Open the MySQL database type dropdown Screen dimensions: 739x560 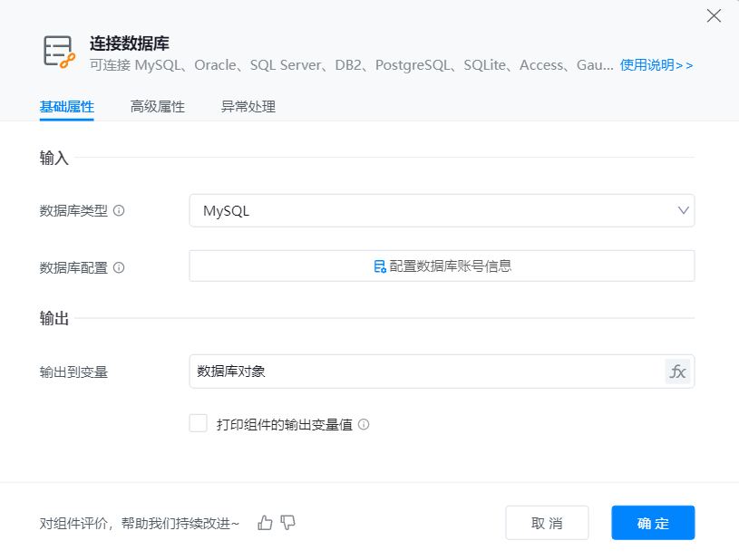tap(435, 210)
